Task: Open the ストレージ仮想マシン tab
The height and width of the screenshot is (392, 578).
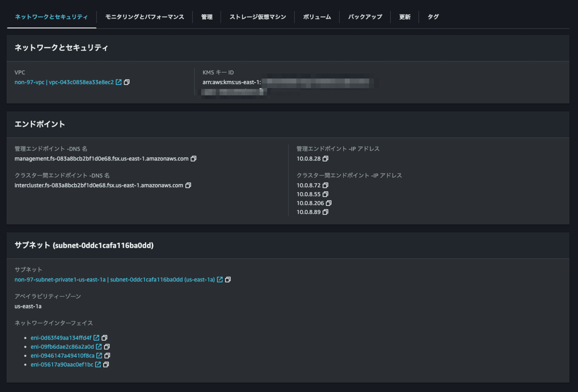Action: [x=258, y=17]
